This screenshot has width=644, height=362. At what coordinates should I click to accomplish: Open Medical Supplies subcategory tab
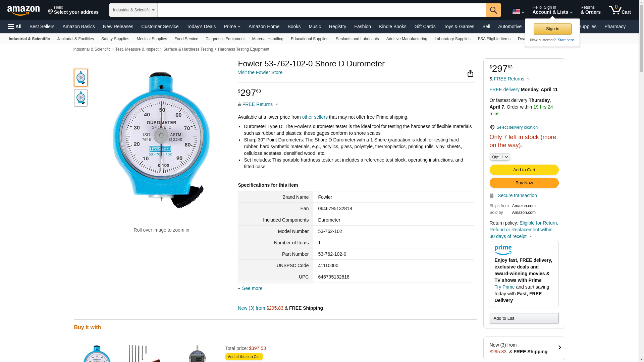(152, 39)
